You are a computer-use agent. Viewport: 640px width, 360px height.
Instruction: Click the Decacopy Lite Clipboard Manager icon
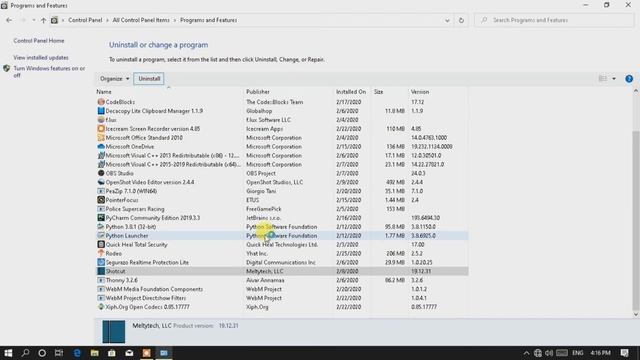click(101, 111)
